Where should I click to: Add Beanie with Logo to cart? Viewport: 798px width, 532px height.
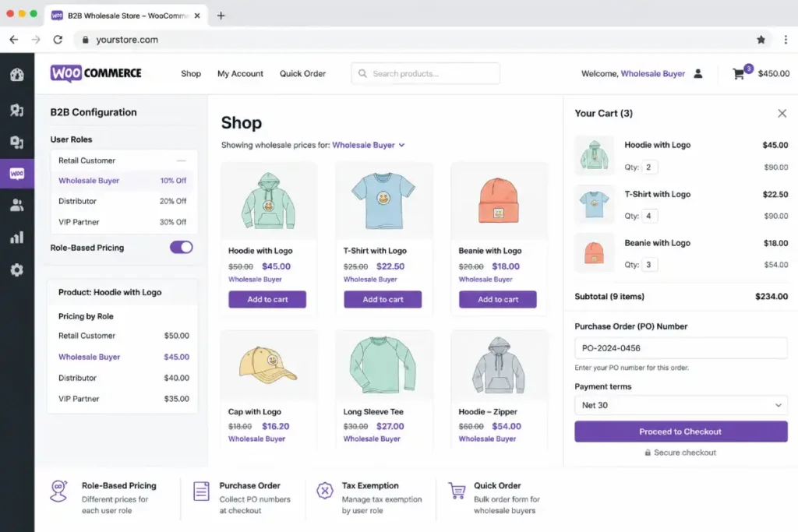coord(498,300)
